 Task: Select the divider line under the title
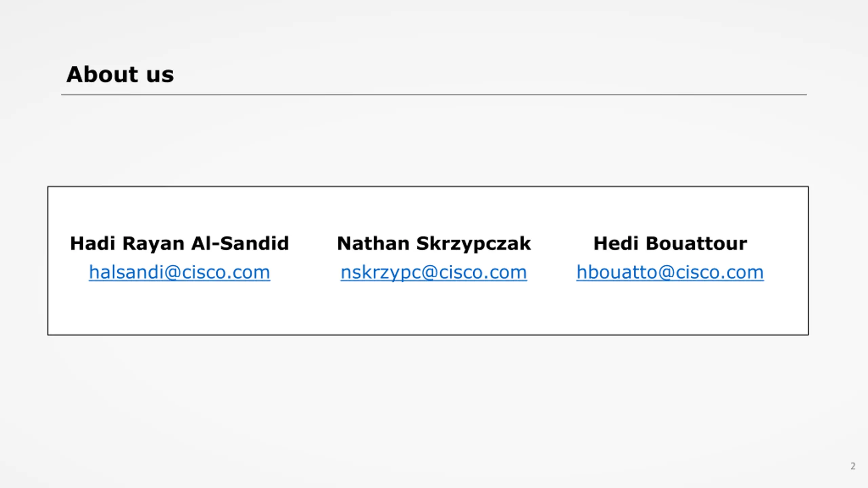pyautogui.click(x=434, y=95)
